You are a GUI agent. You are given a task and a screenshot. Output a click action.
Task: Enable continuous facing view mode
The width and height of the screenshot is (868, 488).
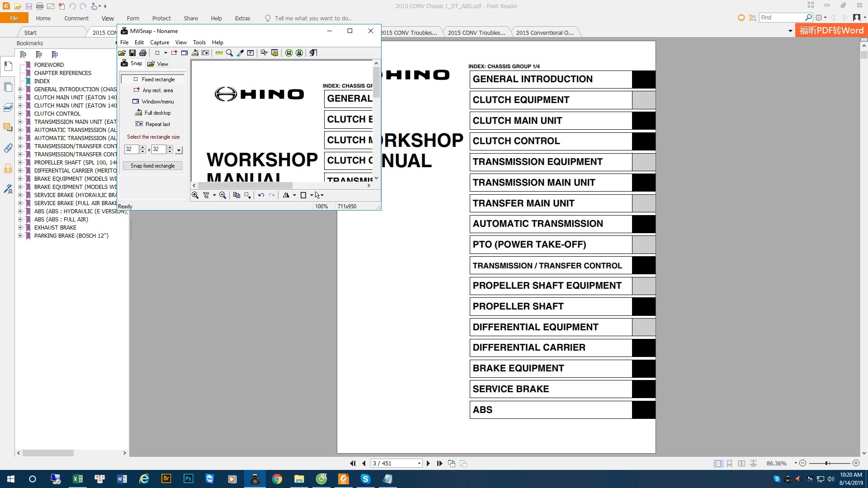coord(753,463)
